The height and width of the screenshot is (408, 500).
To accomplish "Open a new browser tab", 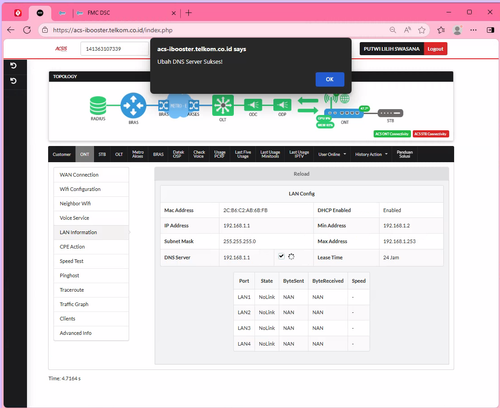I will click(x=189, y=13).
